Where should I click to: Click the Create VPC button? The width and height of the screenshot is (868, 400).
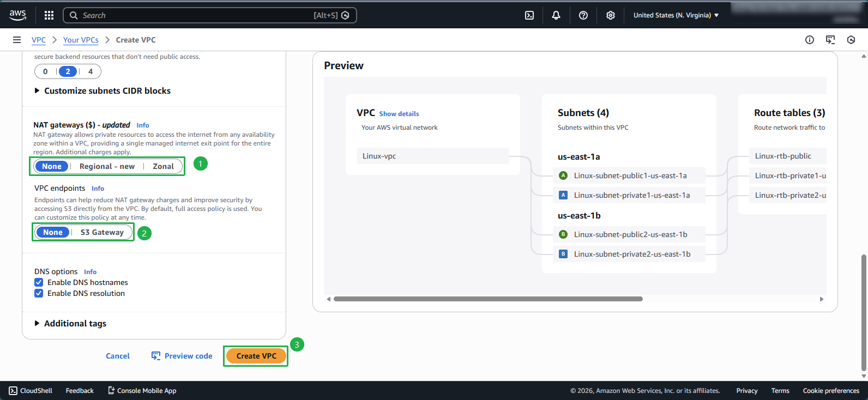[256, 356]
